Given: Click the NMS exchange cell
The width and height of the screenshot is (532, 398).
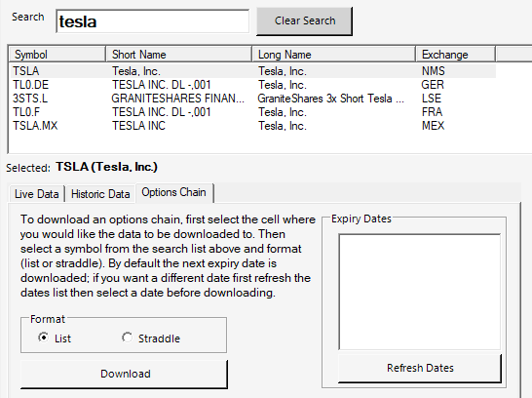Looking at the screenshot, I should 433,71.
